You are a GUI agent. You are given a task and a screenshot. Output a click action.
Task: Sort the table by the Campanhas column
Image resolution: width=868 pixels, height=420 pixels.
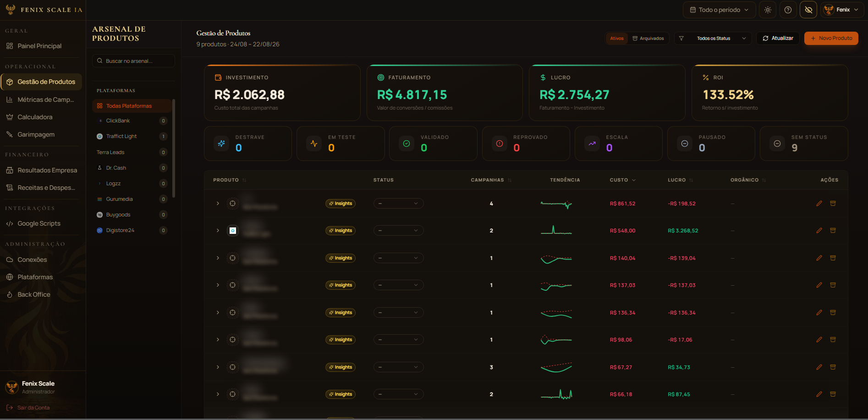(x=491, y=180)
